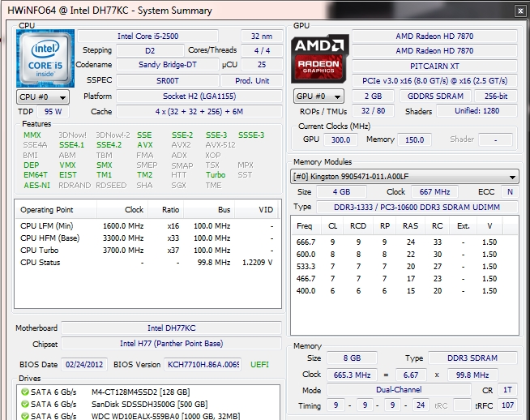Click the GPU Memory clock 150.0 field
Screen dimensions: 530x420
tap(414, 139)
